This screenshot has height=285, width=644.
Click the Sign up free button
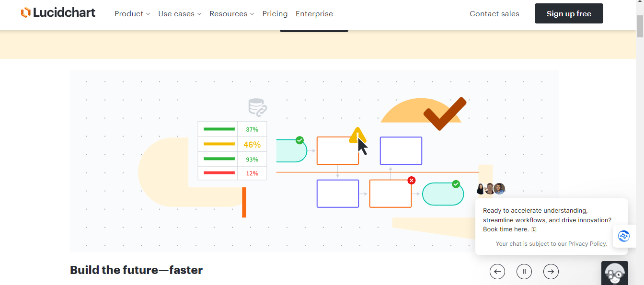pyautogui.click(x=569, y=13)
